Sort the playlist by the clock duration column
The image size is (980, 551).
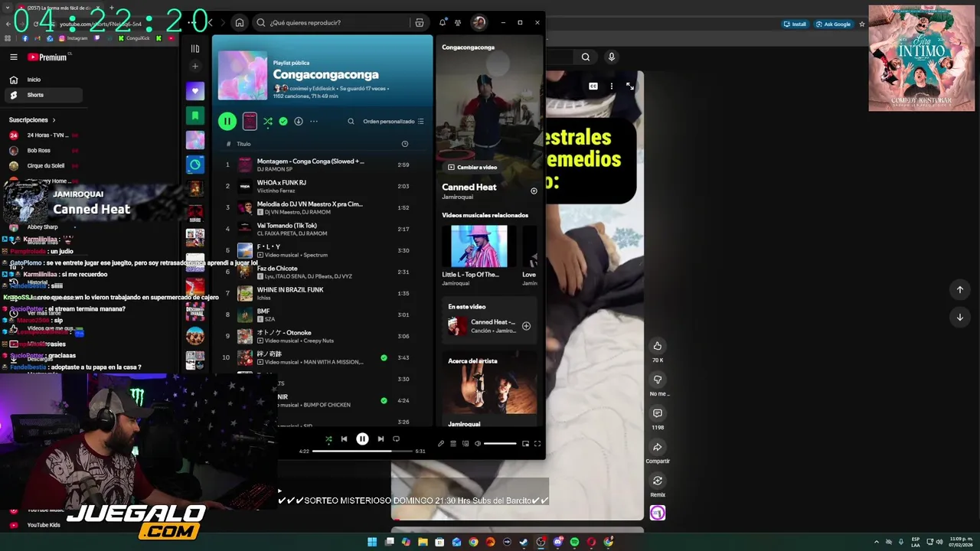point(405,144)
